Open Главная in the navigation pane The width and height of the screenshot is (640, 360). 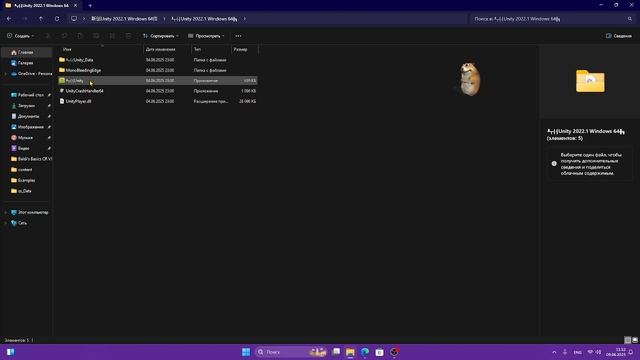coord(27,52)
